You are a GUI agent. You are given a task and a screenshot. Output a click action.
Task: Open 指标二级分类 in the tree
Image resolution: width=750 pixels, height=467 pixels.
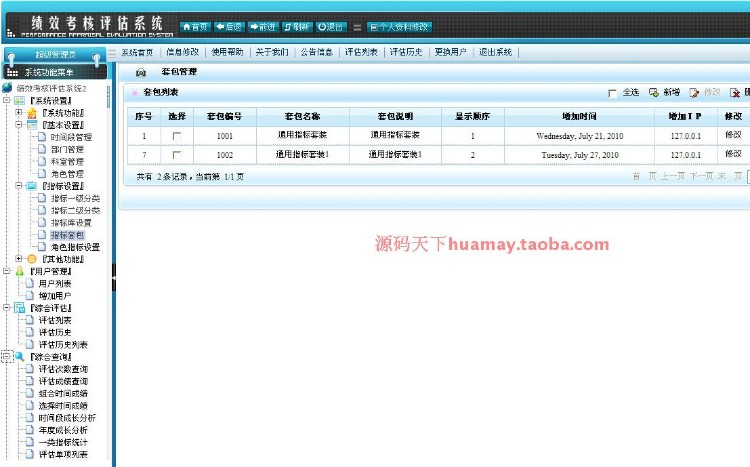point(76,211)
